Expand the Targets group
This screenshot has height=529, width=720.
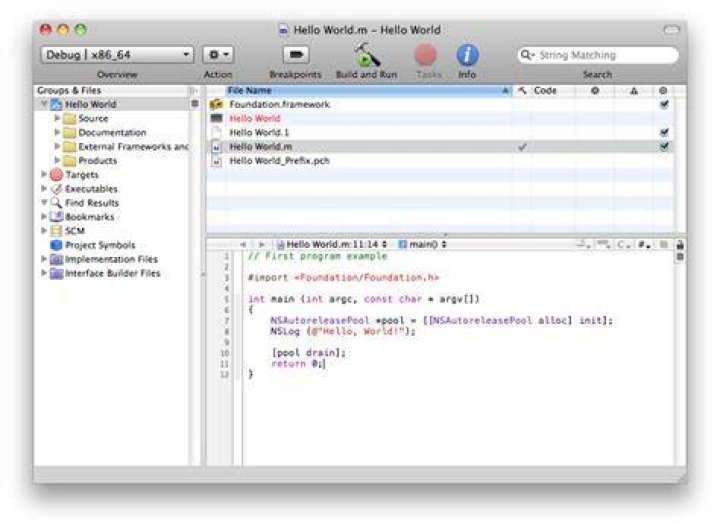[x=44, y=174]
